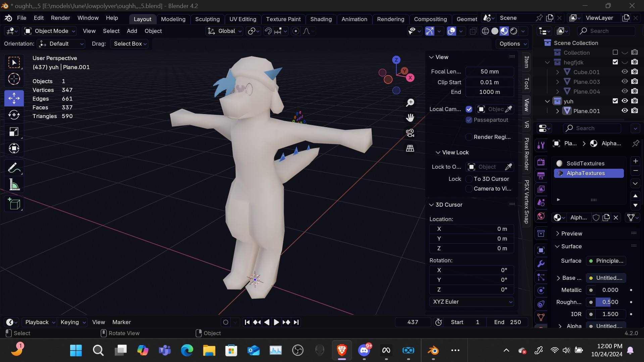Viewport: 644px width, 362px height.
Task: Open the Modifiers wrench properties tab
Action: pos(541,264)
